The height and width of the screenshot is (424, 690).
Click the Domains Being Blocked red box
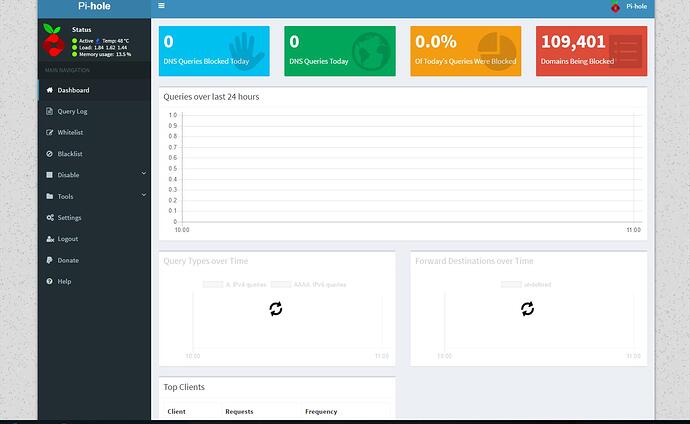pos(591,51)
